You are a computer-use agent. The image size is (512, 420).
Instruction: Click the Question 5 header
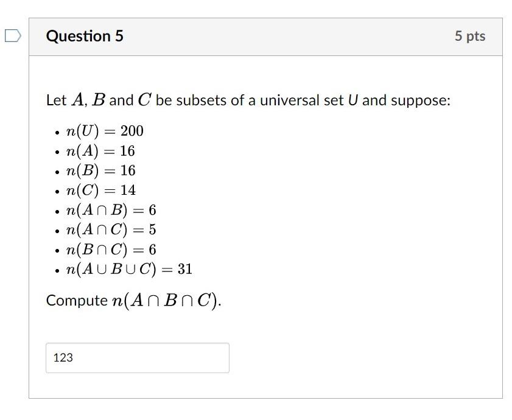click(x=85, y=36)
